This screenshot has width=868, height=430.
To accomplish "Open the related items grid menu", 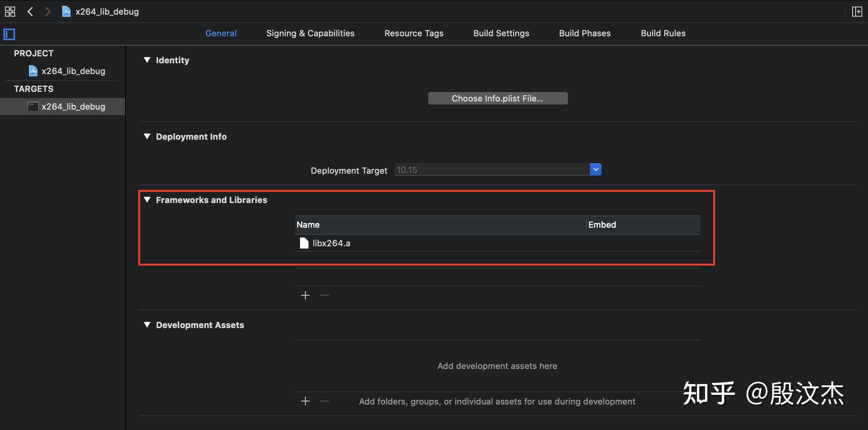I will (10, 12).
